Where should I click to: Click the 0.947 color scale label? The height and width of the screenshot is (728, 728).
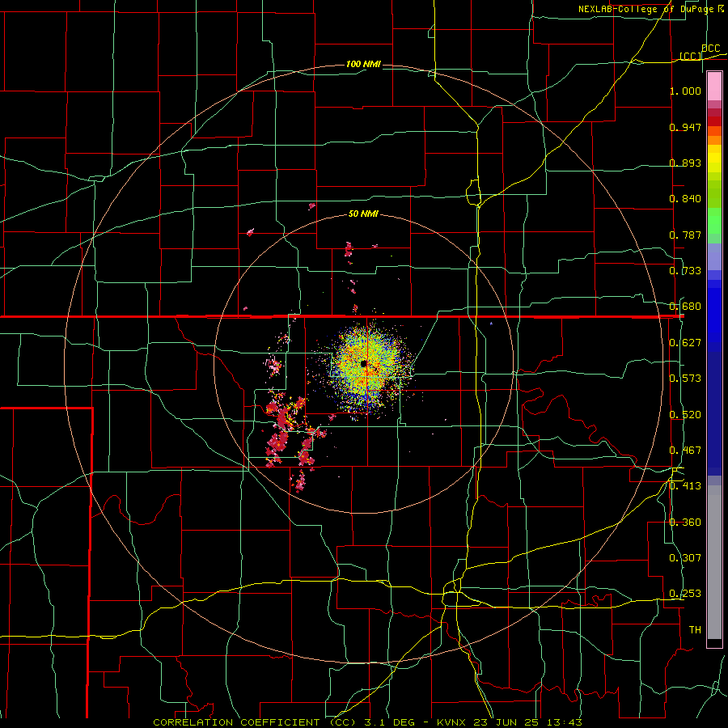click(685, 127)
